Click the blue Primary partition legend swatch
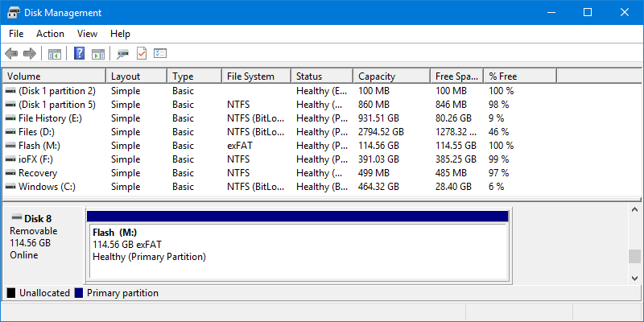This screenshot has height=322, width=644. [x=79, y=293]
